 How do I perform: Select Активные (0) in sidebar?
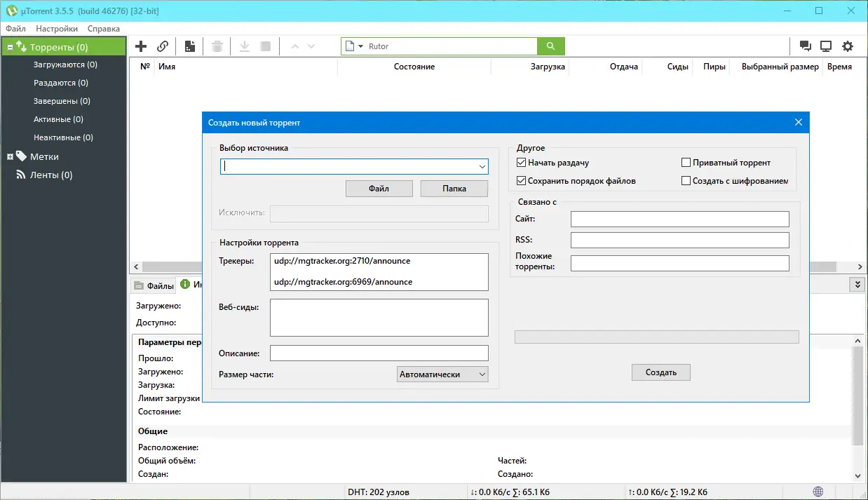58,119
